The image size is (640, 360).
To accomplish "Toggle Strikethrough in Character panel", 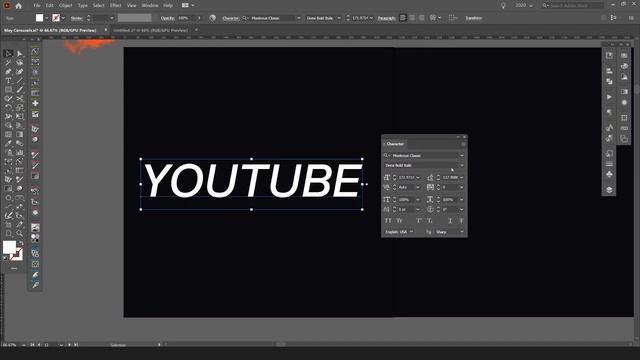I will (x=461, y=221).
